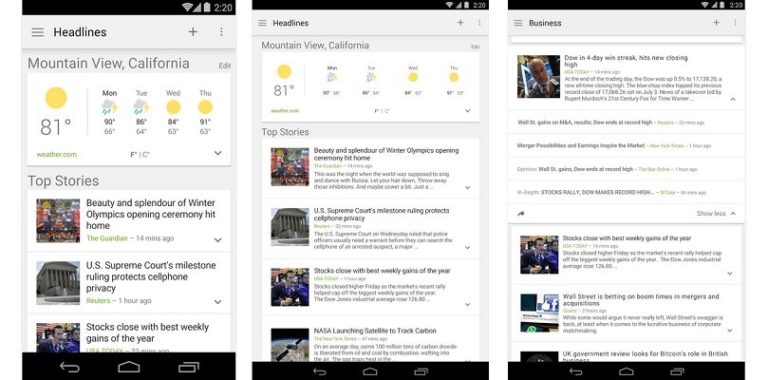
Task: Tap Monday's rain cloud icon on the left phone
Action: pyautogui.click(x=109, y=107)
